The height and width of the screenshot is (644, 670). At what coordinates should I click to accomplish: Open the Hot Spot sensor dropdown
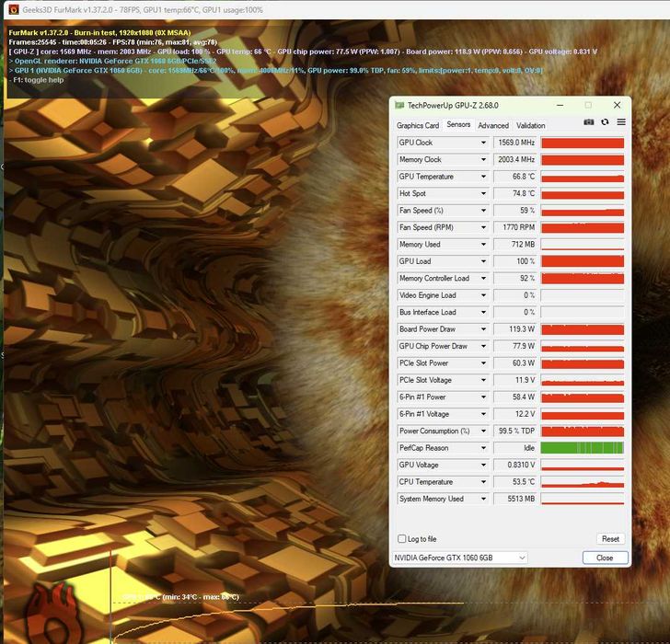pyautogui.click(x=483, y=193)
